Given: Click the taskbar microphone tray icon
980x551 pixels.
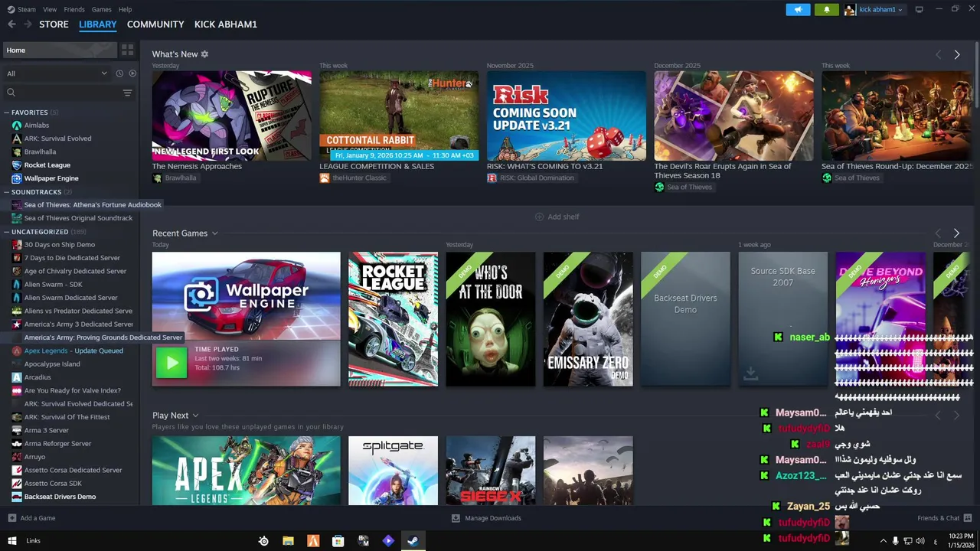Looking at the screenshot, I should click(895, 541).
